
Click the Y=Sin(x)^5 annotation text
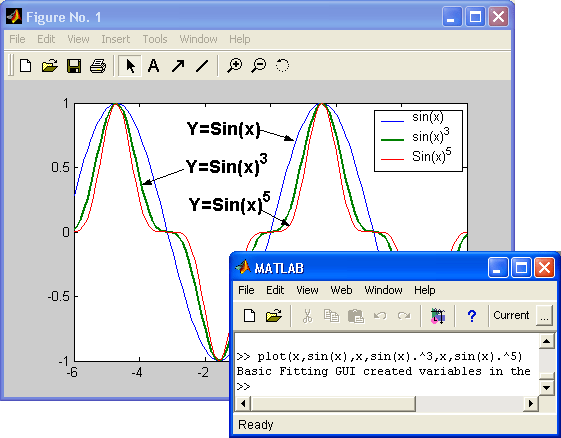(229, 203)
